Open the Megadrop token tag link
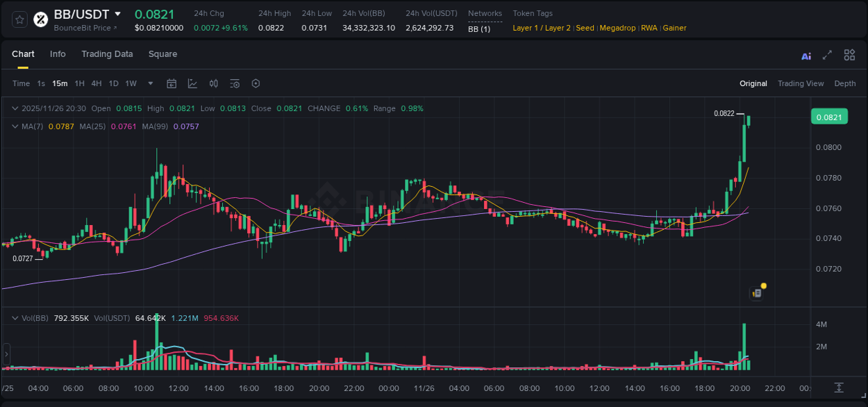 pyautogui.click(x=618, y=28)
